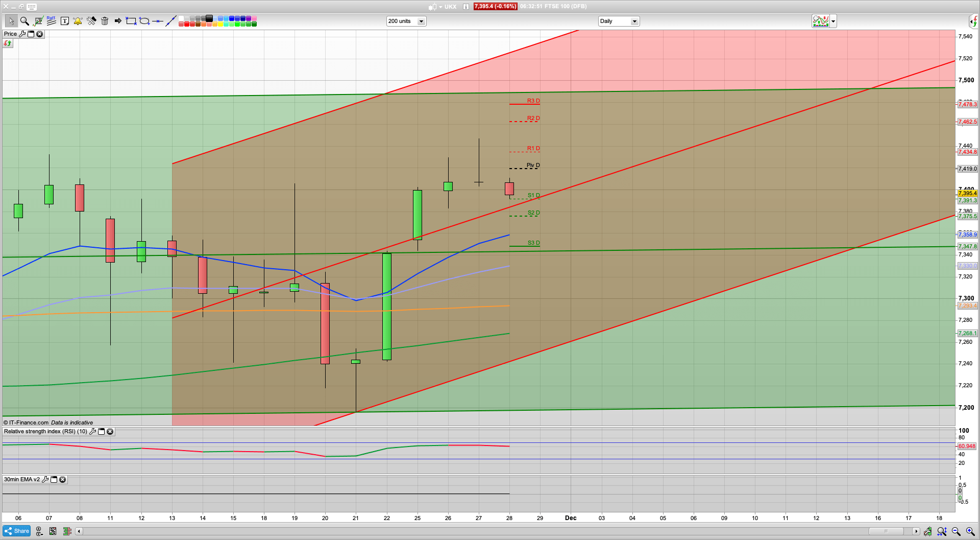Open wrench and hammer settings tool

coord(91,21)
